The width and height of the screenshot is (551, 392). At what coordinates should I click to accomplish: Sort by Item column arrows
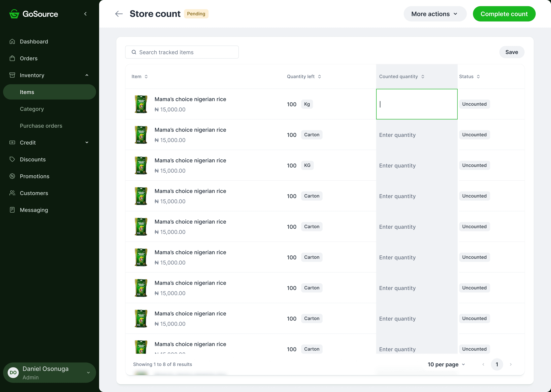pos(146,77)
